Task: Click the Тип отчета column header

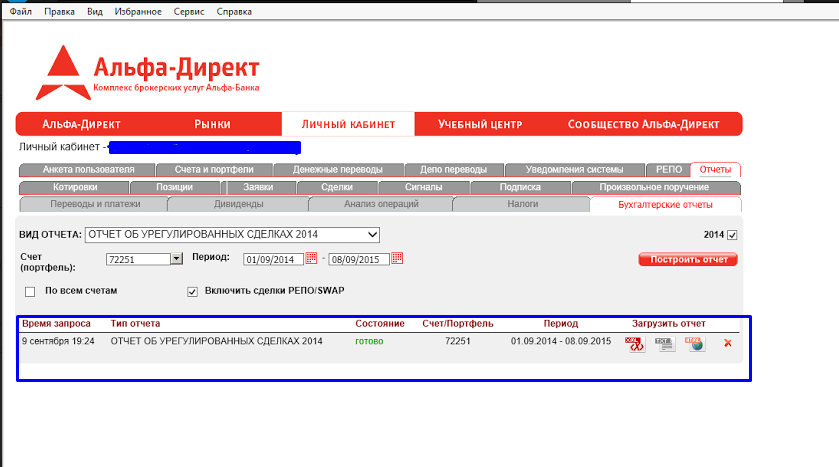Action: pyautogui.click(x=135, y=324)
